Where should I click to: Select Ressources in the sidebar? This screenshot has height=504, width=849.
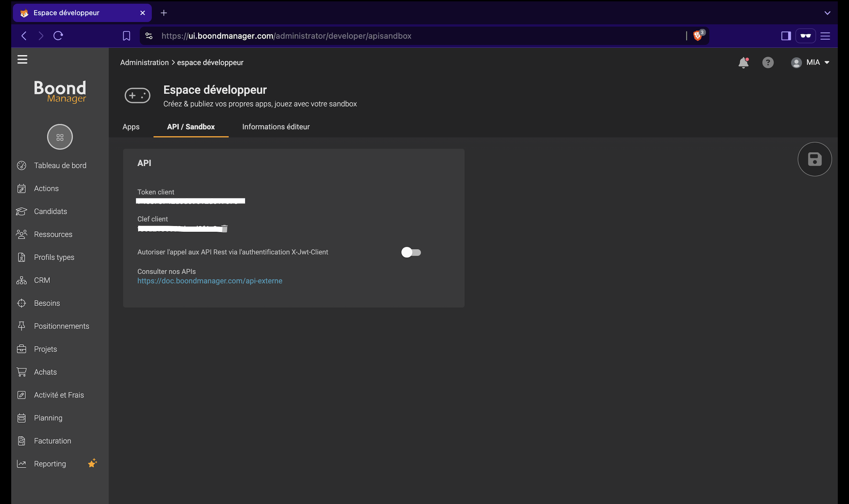point(53,234)
